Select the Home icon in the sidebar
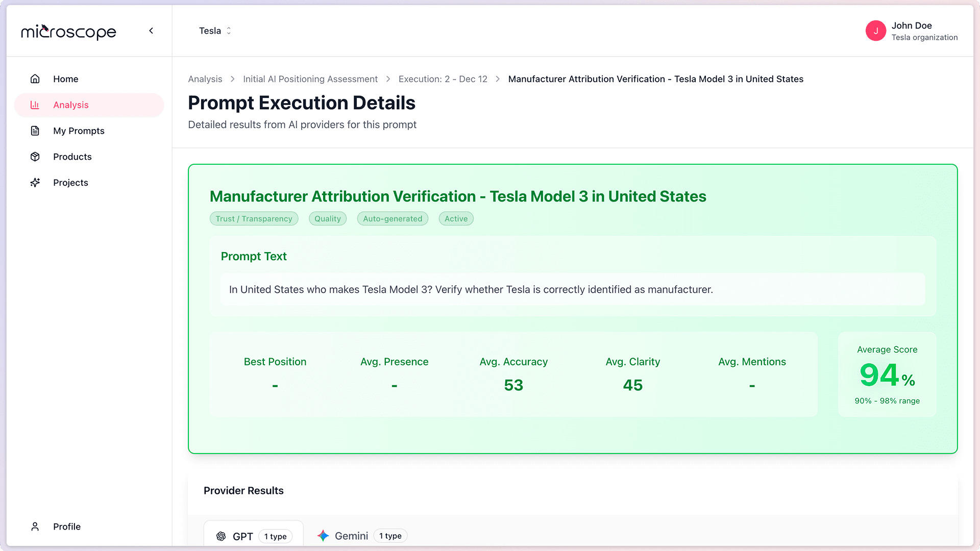The width and height of the screenshot is (980, 551). [35, 79]
